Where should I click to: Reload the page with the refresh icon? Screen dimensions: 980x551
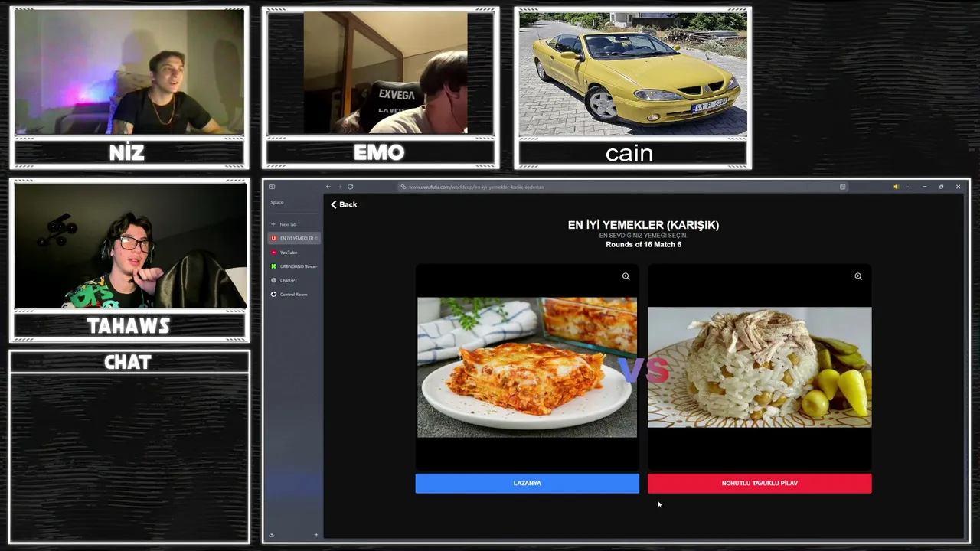click(x=351, y=187)
